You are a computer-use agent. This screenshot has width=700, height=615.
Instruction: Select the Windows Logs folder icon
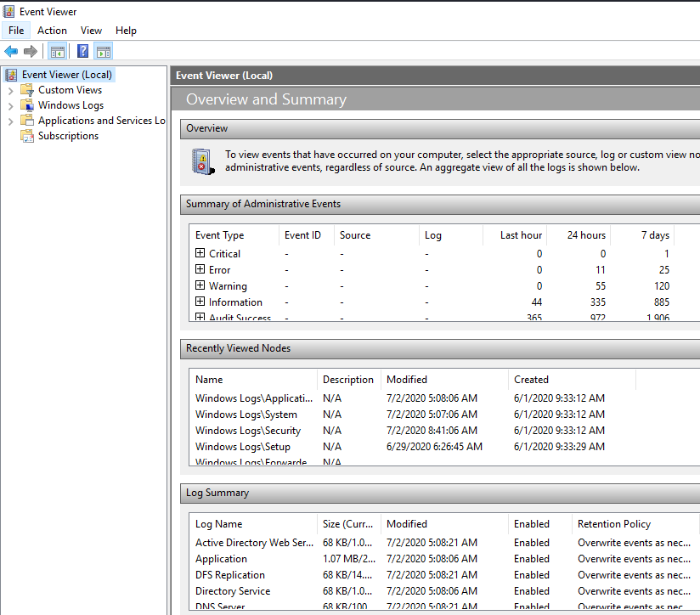click(27, 105)
